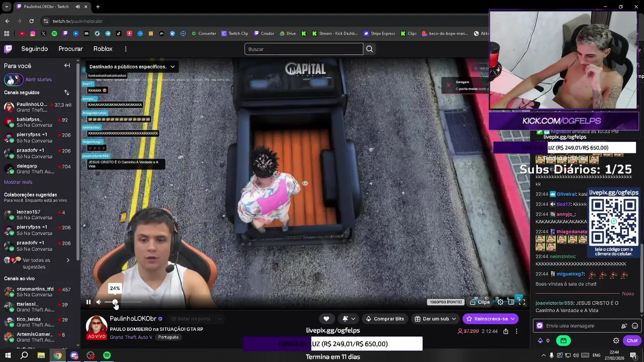Share the stream with share icon
The width and height of the screenshot is (644, 362).
pos(506,331)
